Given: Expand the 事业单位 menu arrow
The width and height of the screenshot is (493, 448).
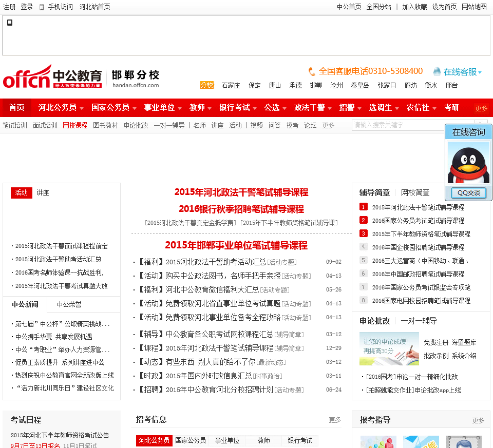Looking at the screenshot, I should tap(180, 108).
